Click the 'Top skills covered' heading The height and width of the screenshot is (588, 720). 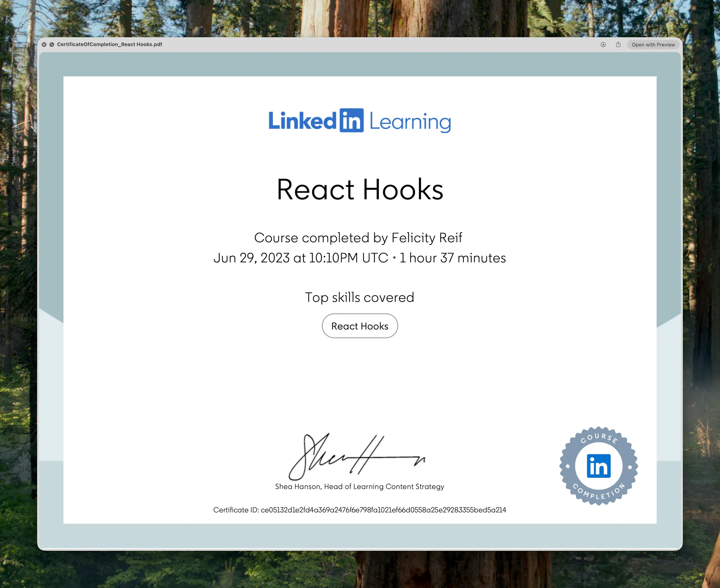pos(360,297)
